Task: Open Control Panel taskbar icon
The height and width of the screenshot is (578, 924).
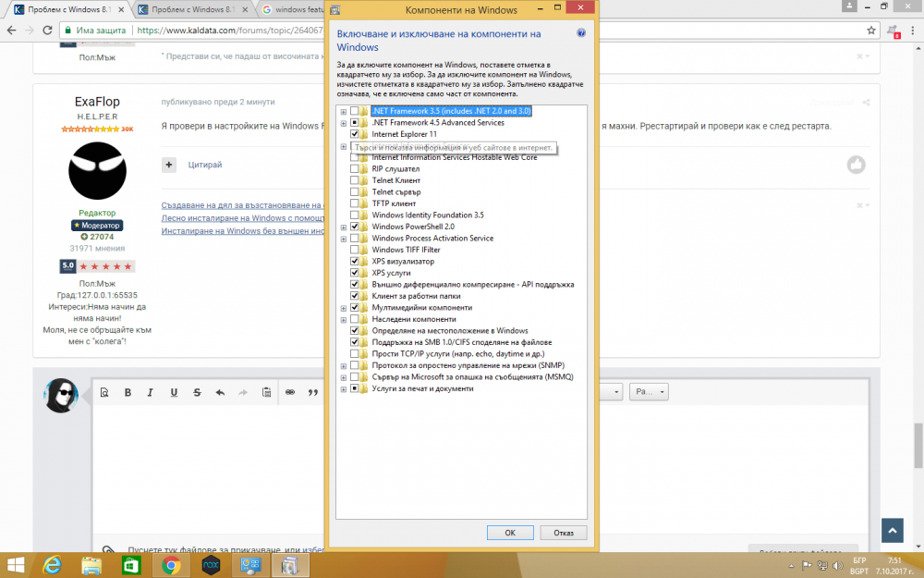Action: [x=250, y=566]
